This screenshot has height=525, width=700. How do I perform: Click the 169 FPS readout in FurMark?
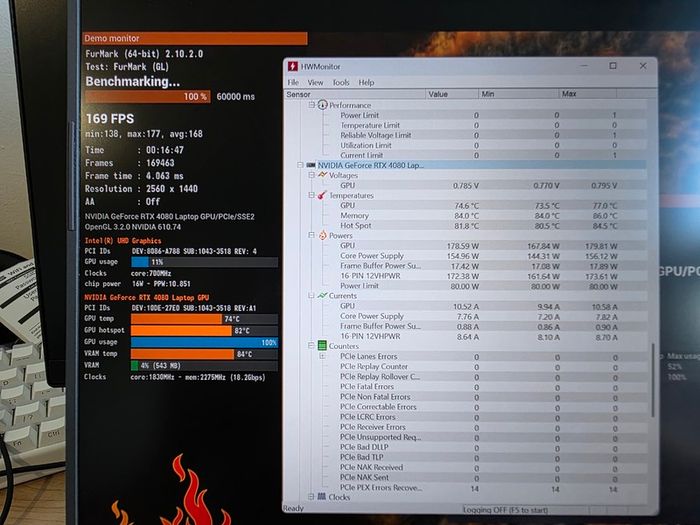110,119
